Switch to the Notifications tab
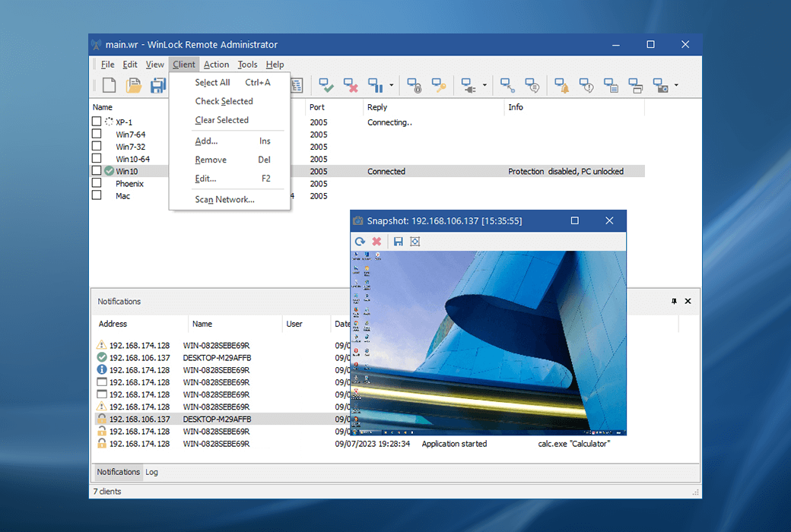This screenshot has height=532, width=791. click(x=119, y=472)
